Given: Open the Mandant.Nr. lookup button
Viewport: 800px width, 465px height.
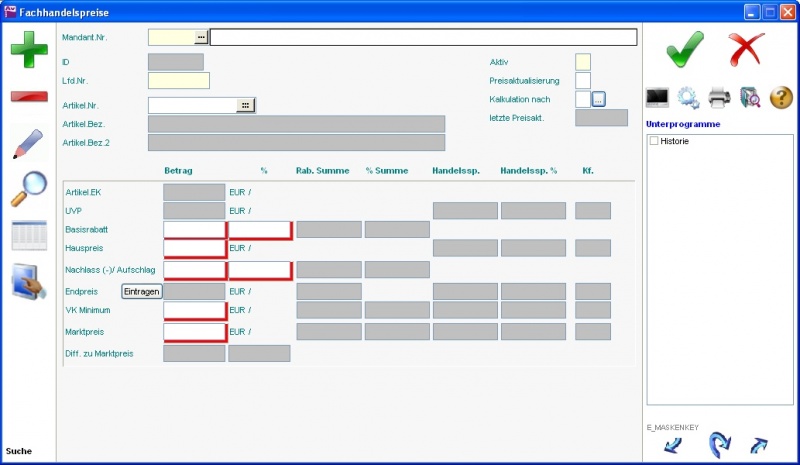Looking at the screenshot, I should 201,37.
